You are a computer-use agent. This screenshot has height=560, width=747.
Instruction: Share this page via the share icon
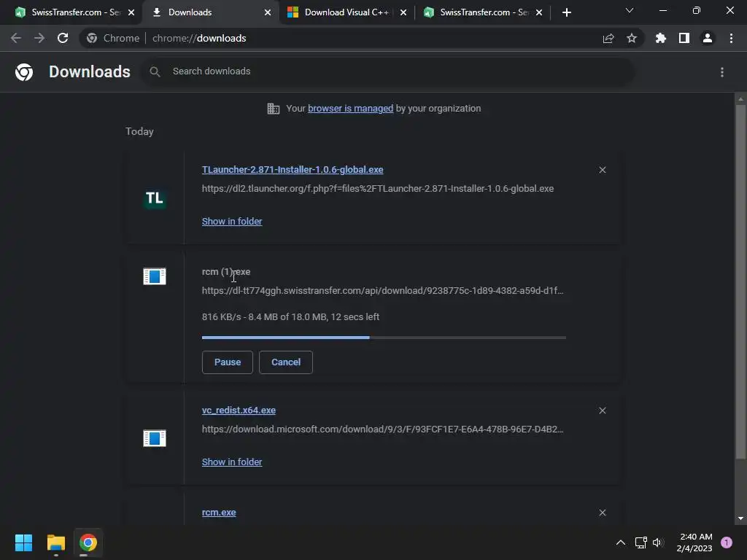tap(608, 38)
